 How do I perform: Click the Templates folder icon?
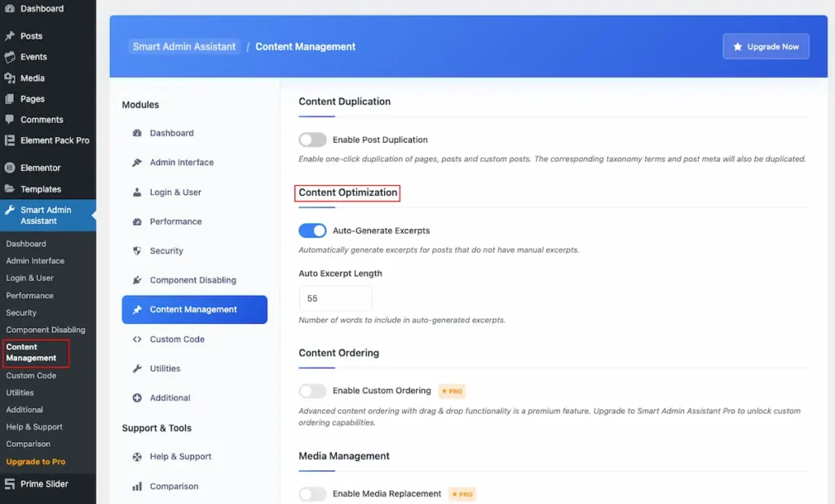point(10,188)
